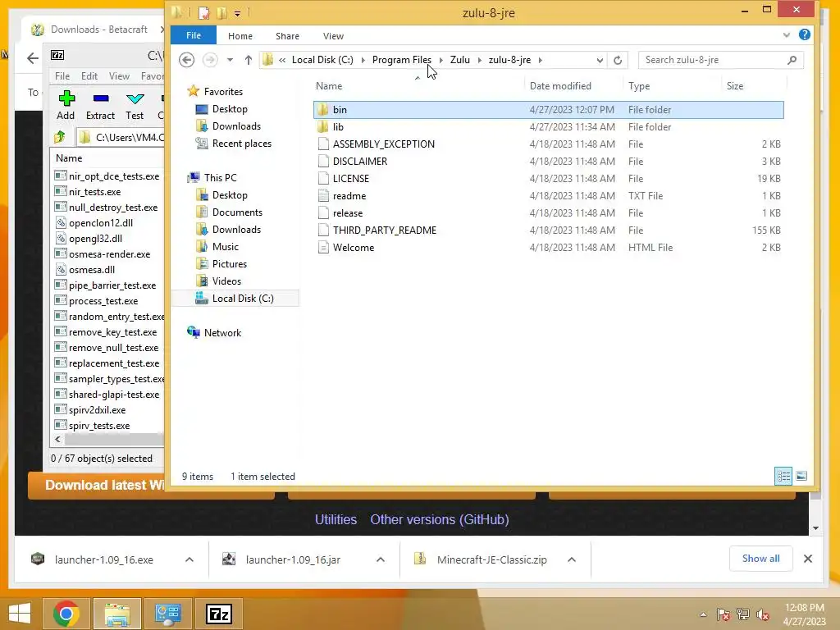Click Program Files in breadcrumb
The image size is (840, 630).
(402, 59)
